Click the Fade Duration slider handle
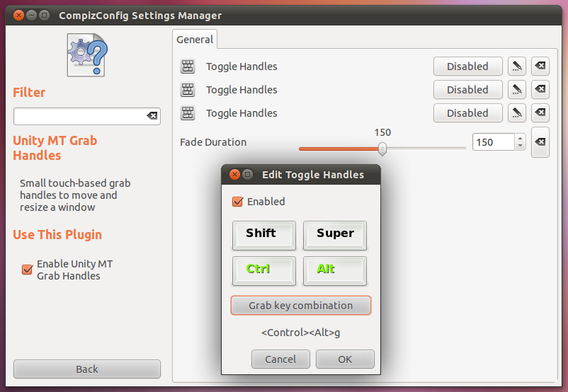568x392 pixels. click(x=382, y=148)
